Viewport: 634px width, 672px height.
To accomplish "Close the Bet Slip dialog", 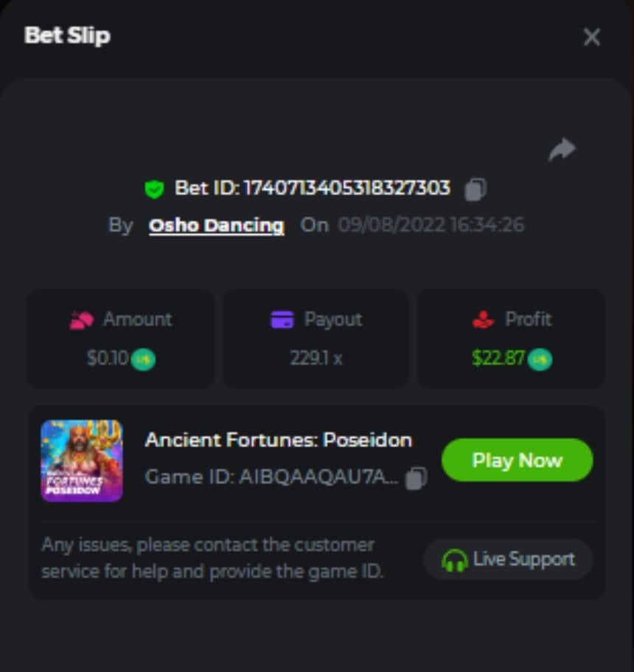I will (x=591, y=37).
